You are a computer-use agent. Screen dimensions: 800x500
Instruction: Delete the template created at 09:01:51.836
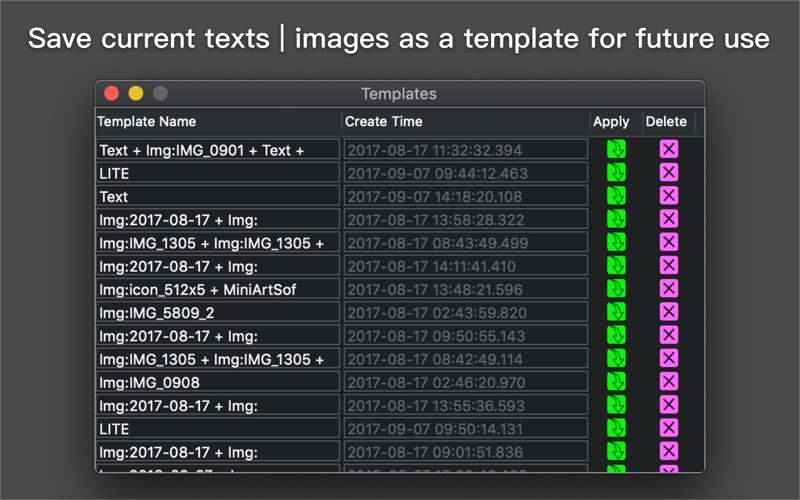click(x=669, y=451)
